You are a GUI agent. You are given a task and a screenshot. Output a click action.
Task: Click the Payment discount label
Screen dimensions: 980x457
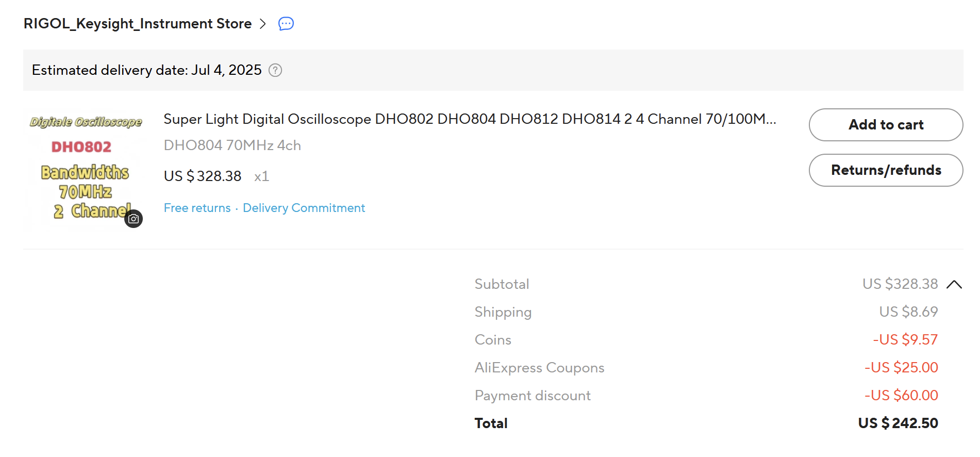(533, 396)
